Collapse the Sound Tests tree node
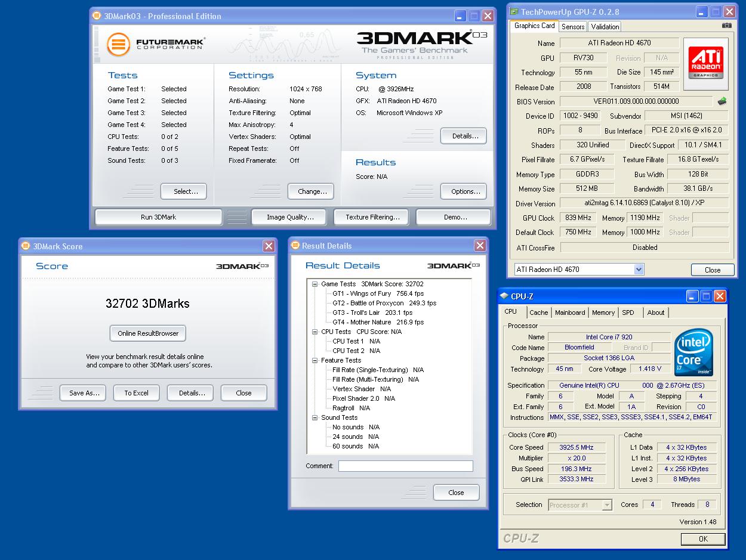Viewport: 746px width, 560px height. tap(315, 417)
